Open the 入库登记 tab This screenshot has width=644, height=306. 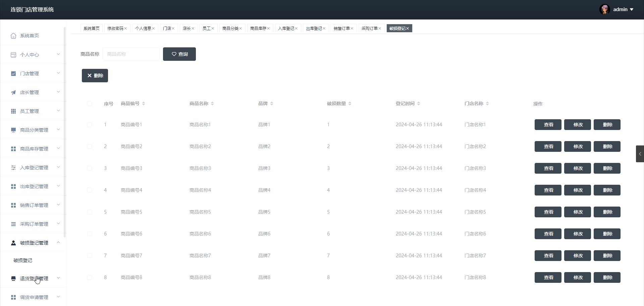tap(286, 28)
